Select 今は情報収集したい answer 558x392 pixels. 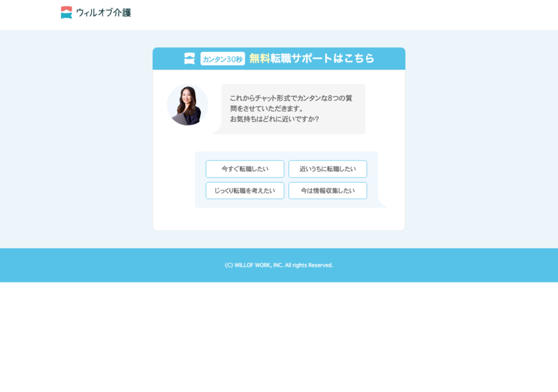(x=327, y=191)
